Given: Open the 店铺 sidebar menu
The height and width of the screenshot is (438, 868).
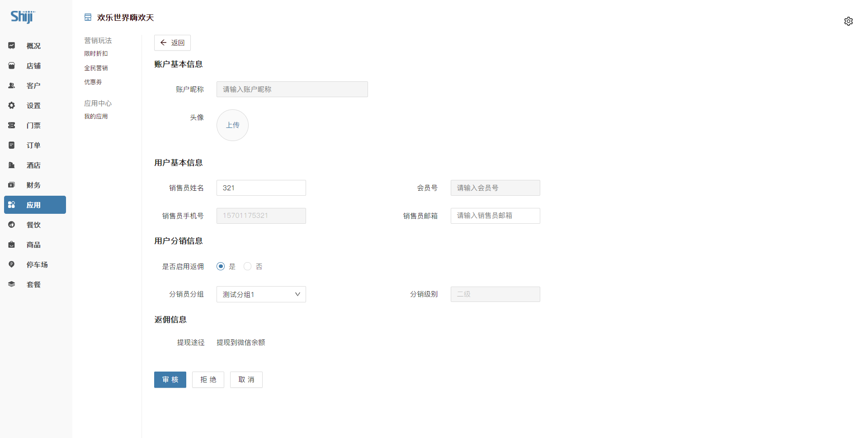Looking at the screenshot, I should (x=35, y=66).
